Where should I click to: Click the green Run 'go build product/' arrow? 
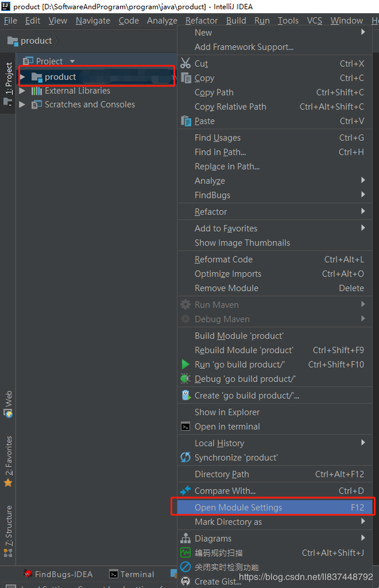(x=186, y=364)
